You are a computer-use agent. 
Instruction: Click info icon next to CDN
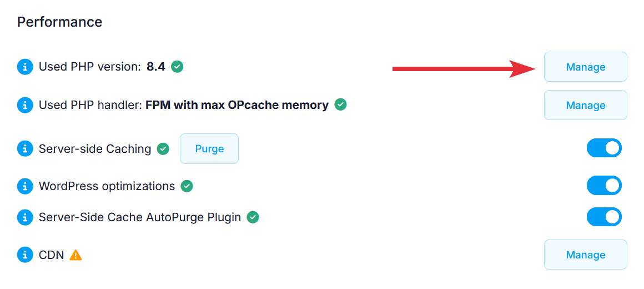(x=25, y=255)
